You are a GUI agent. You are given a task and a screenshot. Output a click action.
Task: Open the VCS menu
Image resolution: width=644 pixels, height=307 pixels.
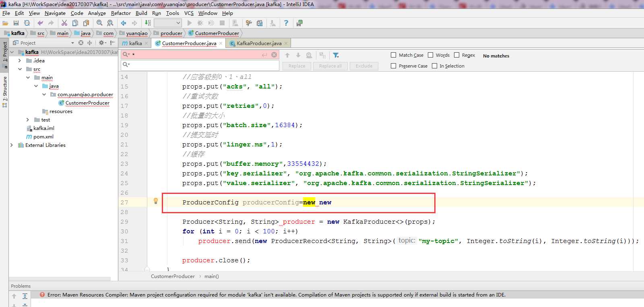coord(189,13)
